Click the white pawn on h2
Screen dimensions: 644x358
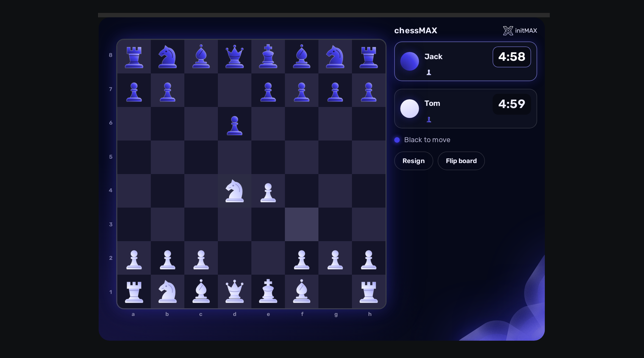pyautogui.click(x=369, y=260)
